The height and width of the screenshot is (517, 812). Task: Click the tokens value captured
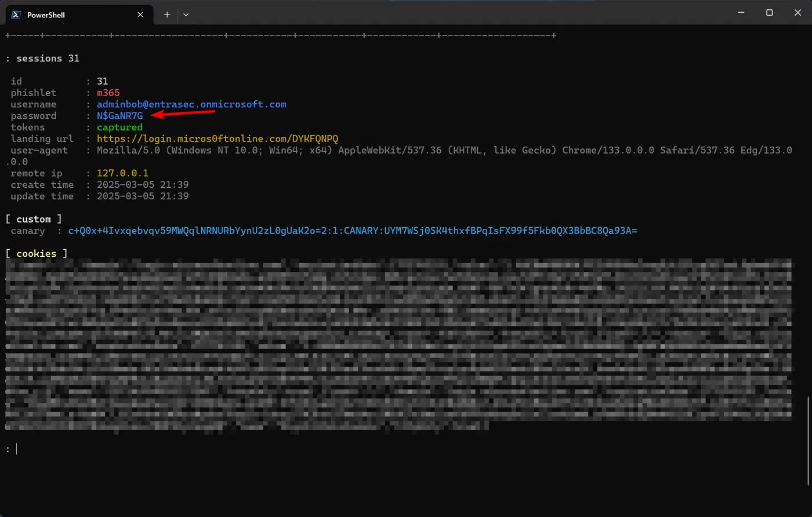pyautogui.click(x=119, y=128)
